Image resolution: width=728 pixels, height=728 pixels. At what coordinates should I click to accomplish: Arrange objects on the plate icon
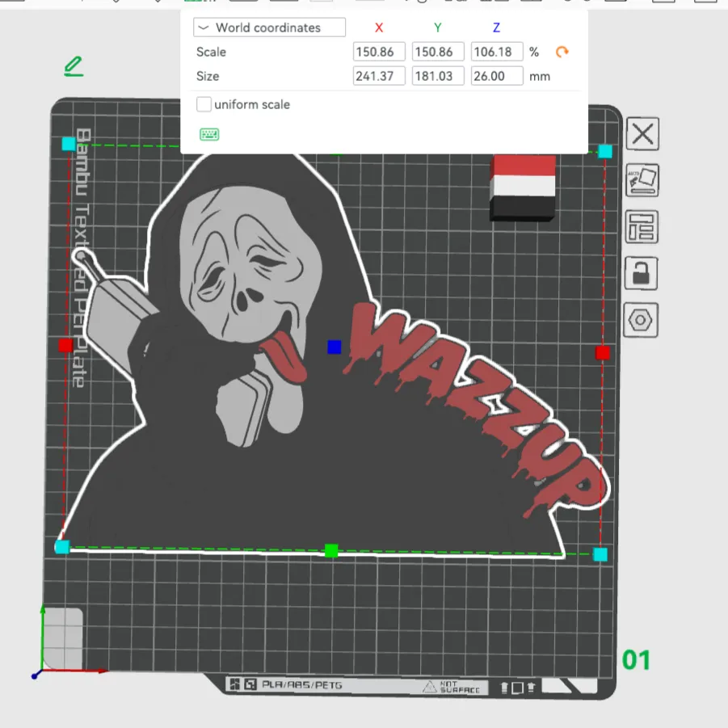click(642, 227)
